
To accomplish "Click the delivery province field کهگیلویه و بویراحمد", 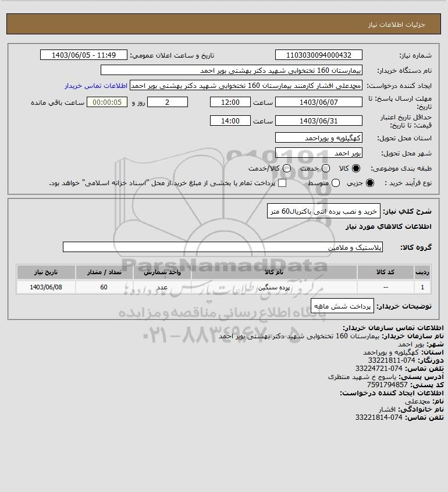I will coord(318,138).
